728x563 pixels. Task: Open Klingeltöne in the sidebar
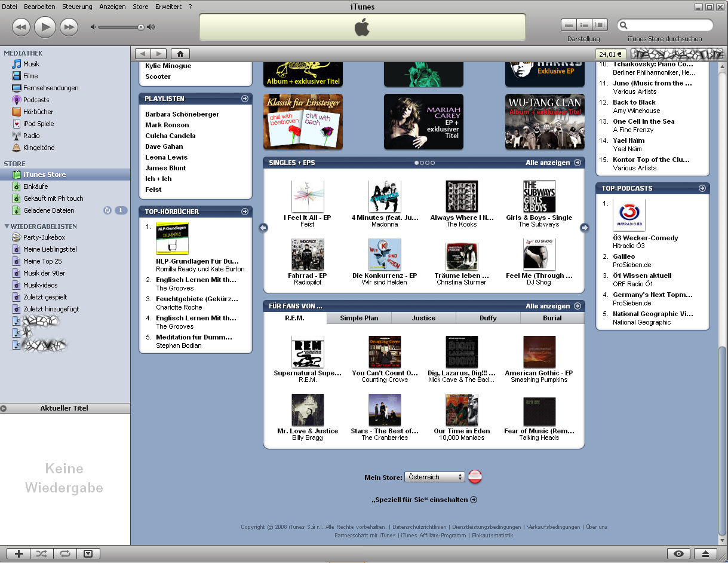point(39,148)
